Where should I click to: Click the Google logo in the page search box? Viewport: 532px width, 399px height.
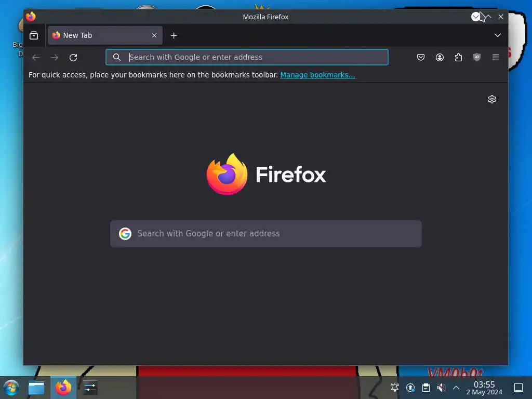tap(125, 234)
